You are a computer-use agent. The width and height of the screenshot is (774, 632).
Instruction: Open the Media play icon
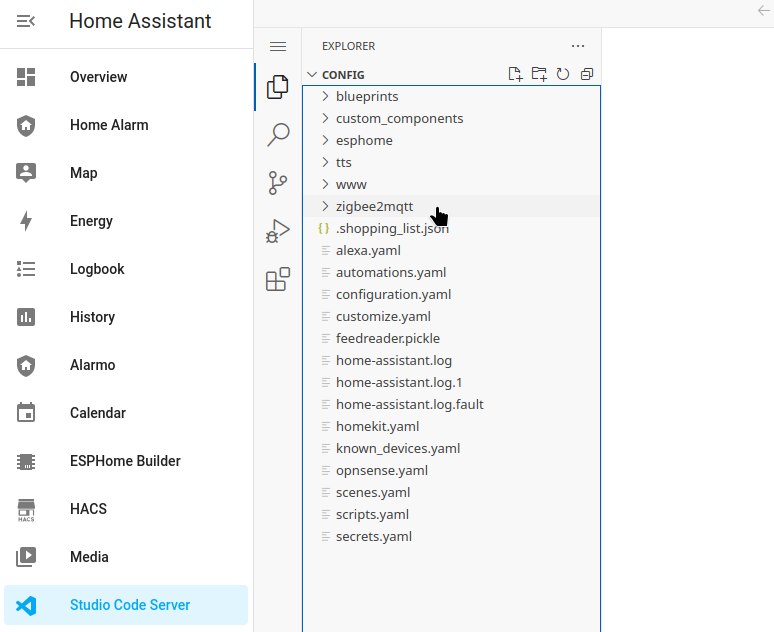[26, 557]
